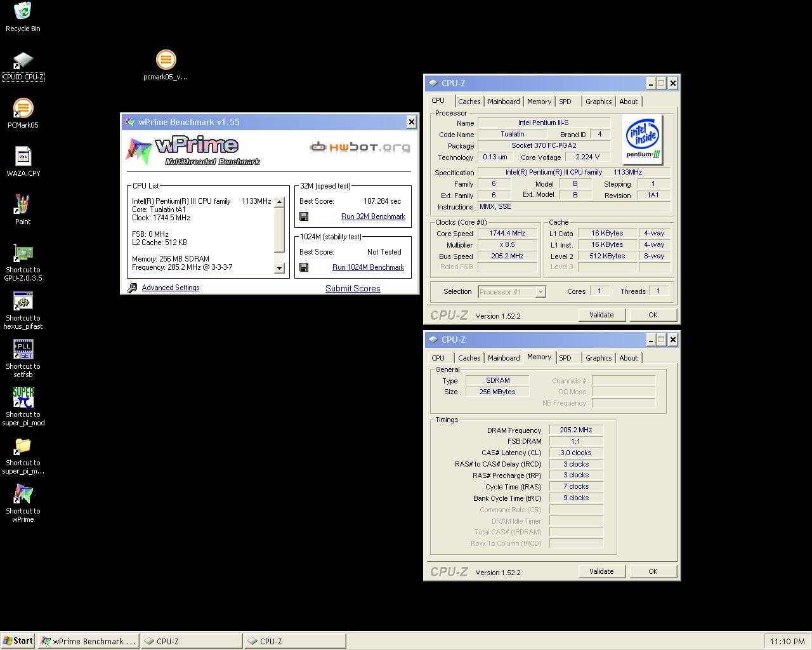Click the first CPU-Z taskbar button

tap(192, 641)
